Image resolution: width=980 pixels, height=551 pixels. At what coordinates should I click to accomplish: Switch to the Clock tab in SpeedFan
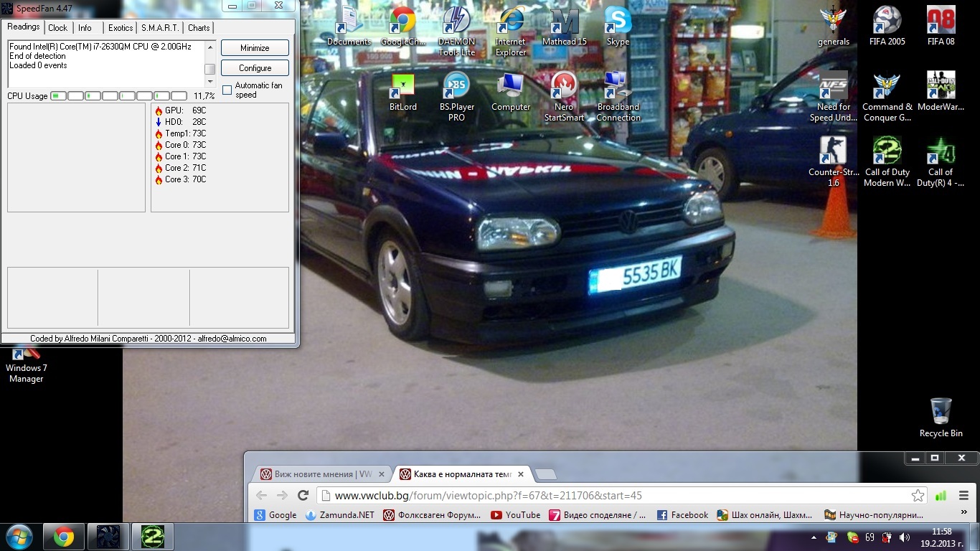click(x=58, y=28)
